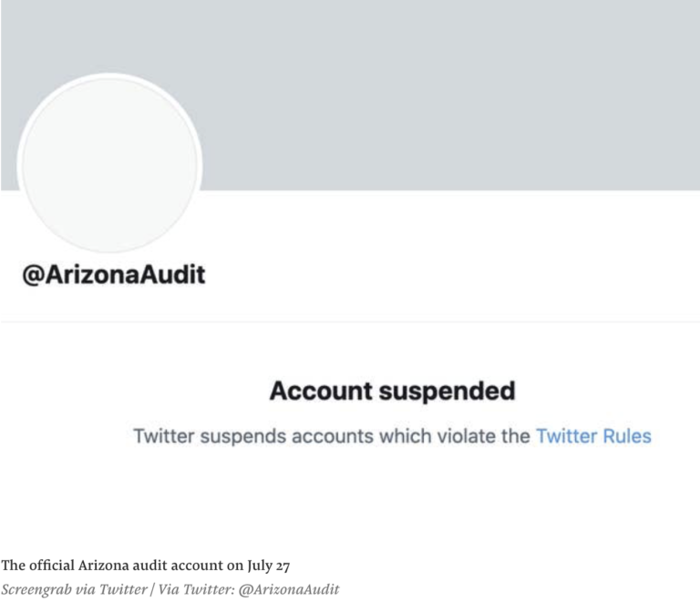Click "July 27" in the caption
Screen dimensions: 700x612
pyautogui.click(x=266, y=566)
